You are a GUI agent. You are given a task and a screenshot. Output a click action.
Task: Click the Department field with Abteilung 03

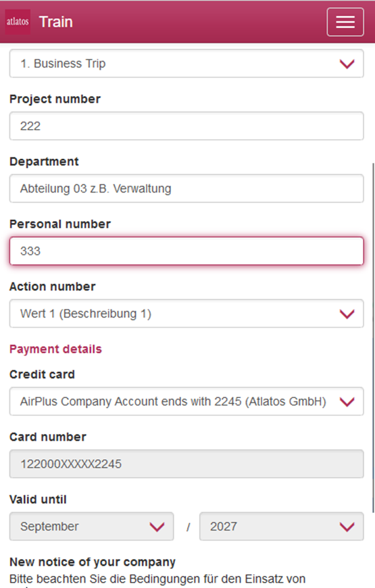186,189
